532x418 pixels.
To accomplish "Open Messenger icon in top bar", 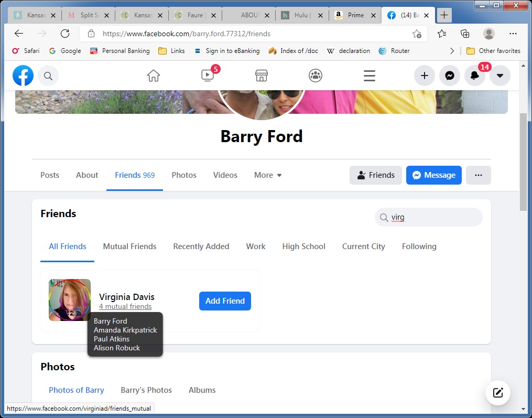I will click(x=449, y=76).
